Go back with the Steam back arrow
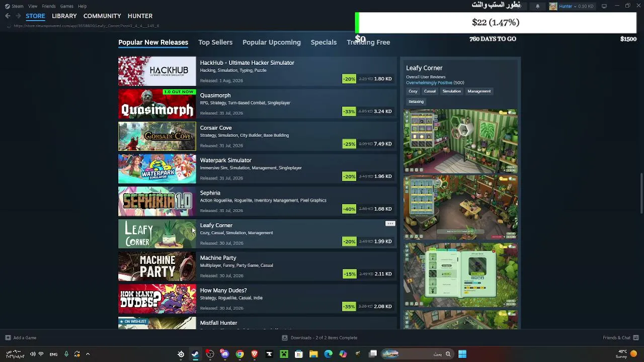Image resolution: width=644 pixels, height=362 pixels. click(8, 16)
